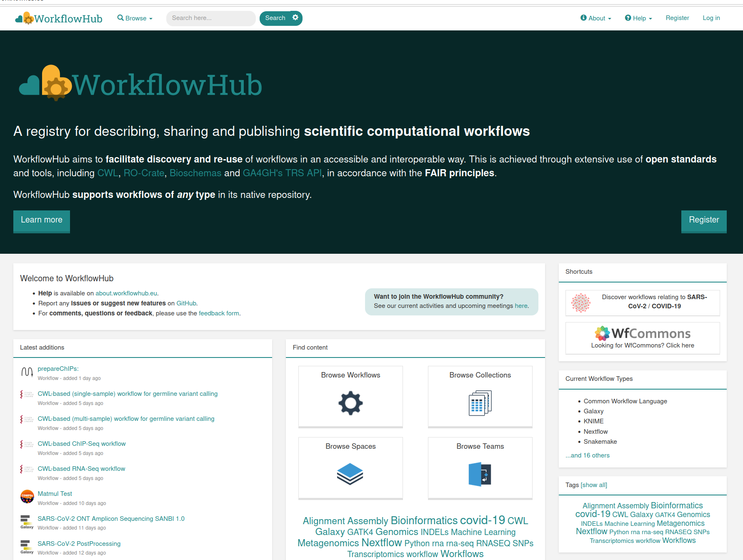743x560 pixels.
Task: Expand the Browse dropdown menu
Action: (x=135, y=18)
